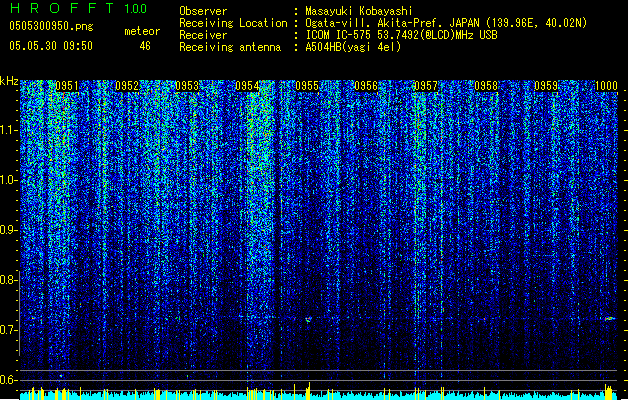Viewport: 629px width, 400px height.
Task: Click the meteor echo near 0955
Action: point(308,319)
